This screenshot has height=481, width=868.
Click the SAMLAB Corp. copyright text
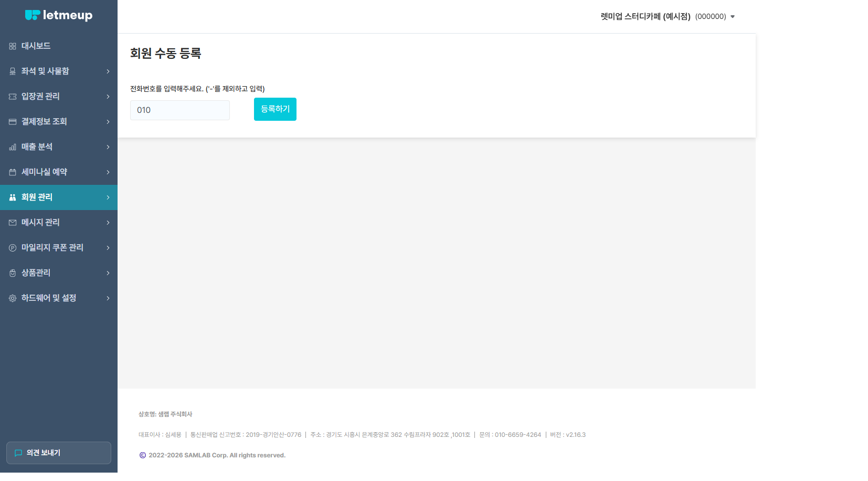tap(217, 455)
